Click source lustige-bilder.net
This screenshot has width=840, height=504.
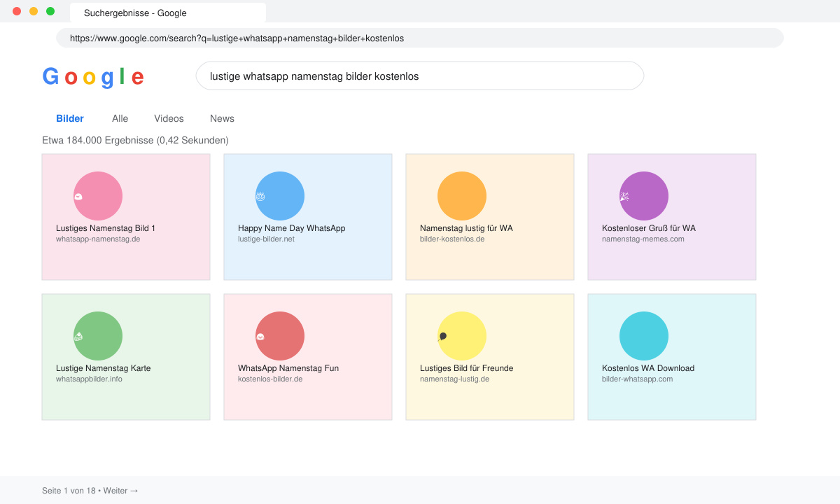[x=266, y=239]
